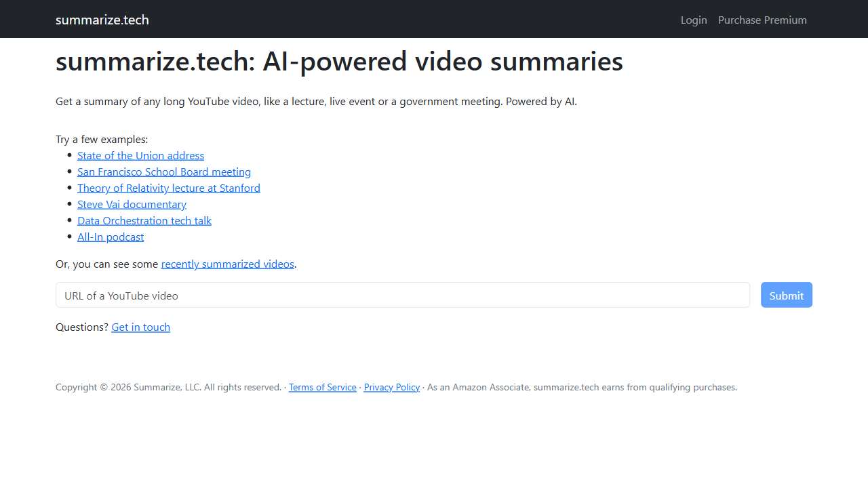868x488 pixels.
Task: Open the Get in touch contact link
Action: 140,327
